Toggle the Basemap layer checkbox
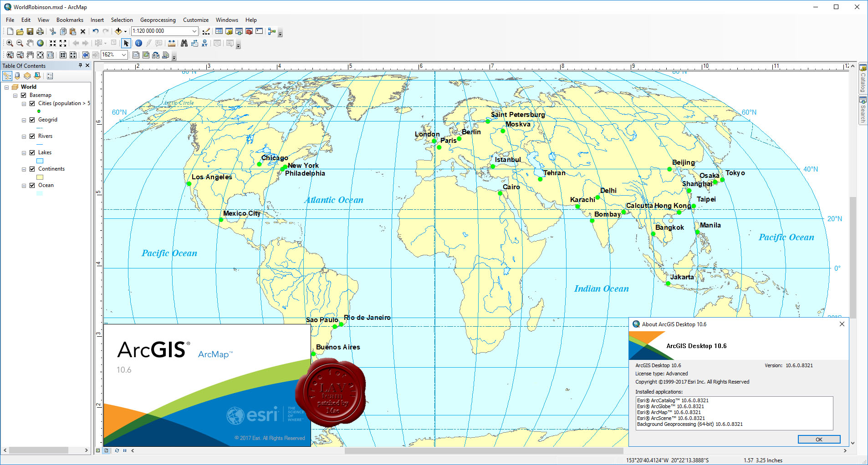This screenshot has height=465, width=868. (23, 96)
